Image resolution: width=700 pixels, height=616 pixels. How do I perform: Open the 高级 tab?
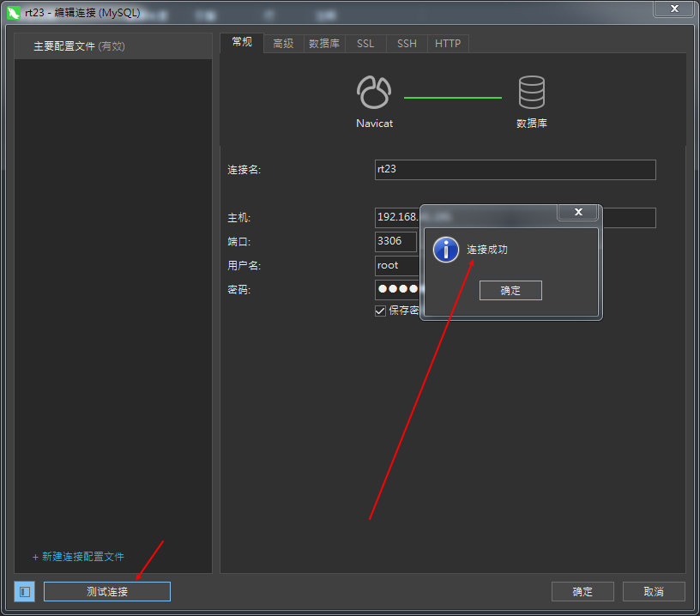point(283,44)
